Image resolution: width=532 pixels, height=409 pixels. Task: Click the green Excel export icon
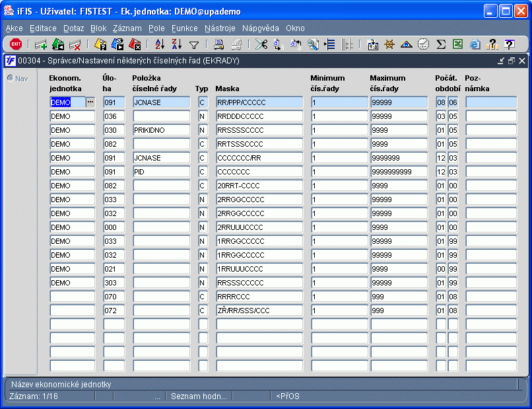tap(457, 44)
